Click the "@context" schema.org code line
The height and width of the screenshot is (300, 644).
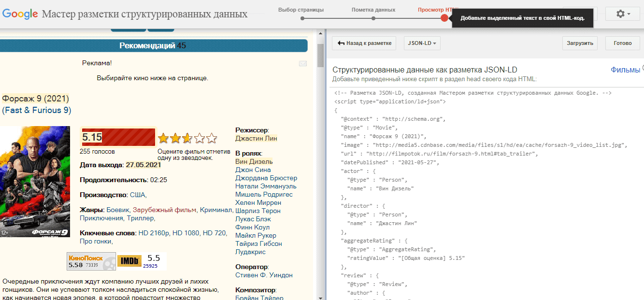pyautogui.click(x=393, y=119)
